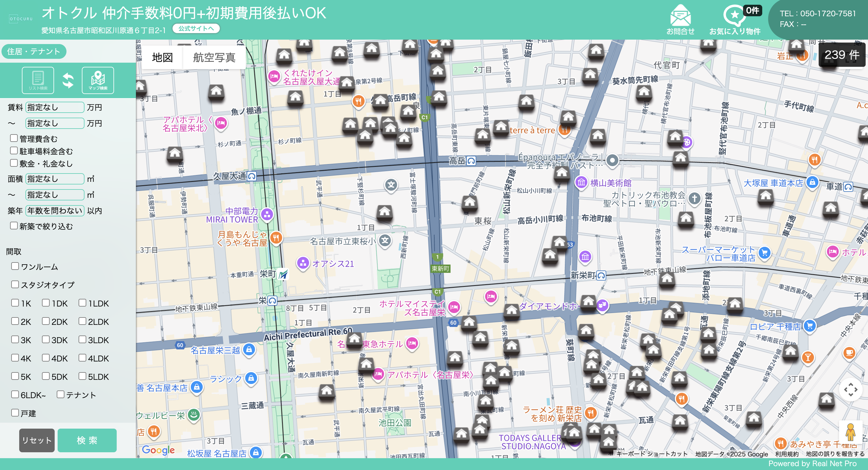Check the 3LDK layout checkbox

[82, 340]
